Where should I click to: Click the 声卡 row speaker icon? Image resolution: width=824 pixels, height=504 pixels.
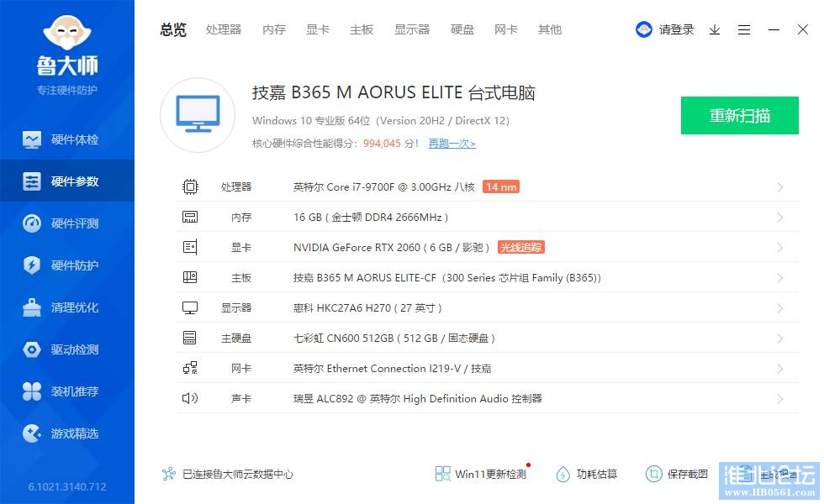pos(190,398)
